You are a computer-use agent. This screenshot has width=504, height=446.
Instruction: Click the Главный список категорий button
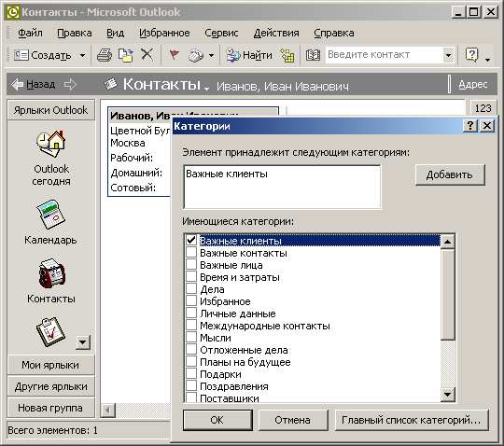coord(412,420)
